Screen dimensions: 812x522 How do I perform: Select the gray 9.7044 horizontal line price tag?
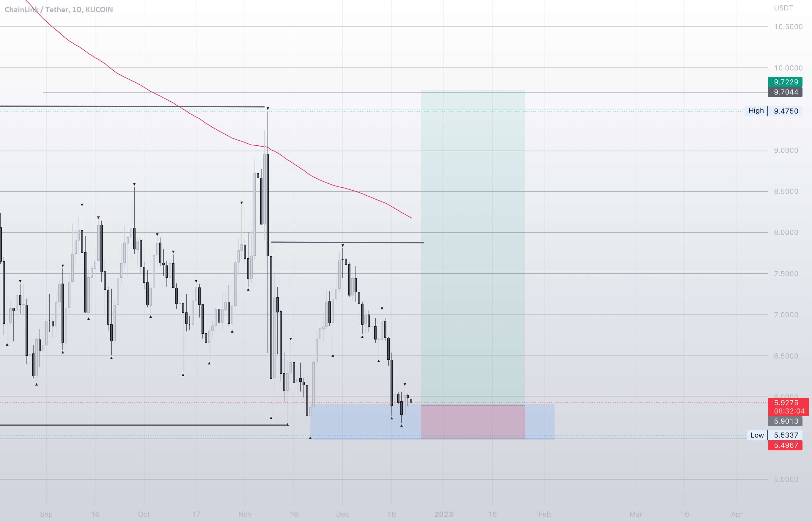click(785, 92)
